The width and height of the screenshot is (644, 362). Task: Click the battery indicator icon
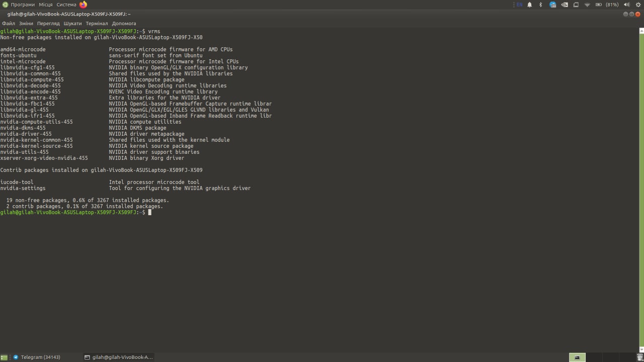598,5
